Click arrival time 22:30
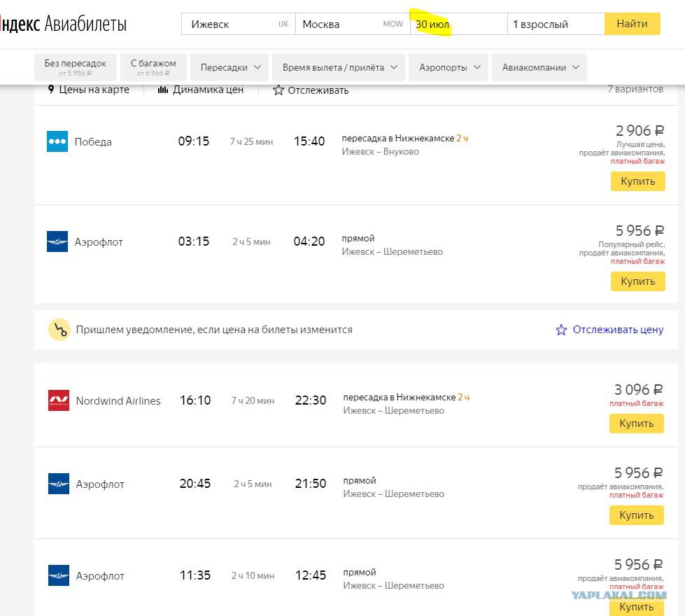Viewport: 685px width, 616px height. pos(311,400)
